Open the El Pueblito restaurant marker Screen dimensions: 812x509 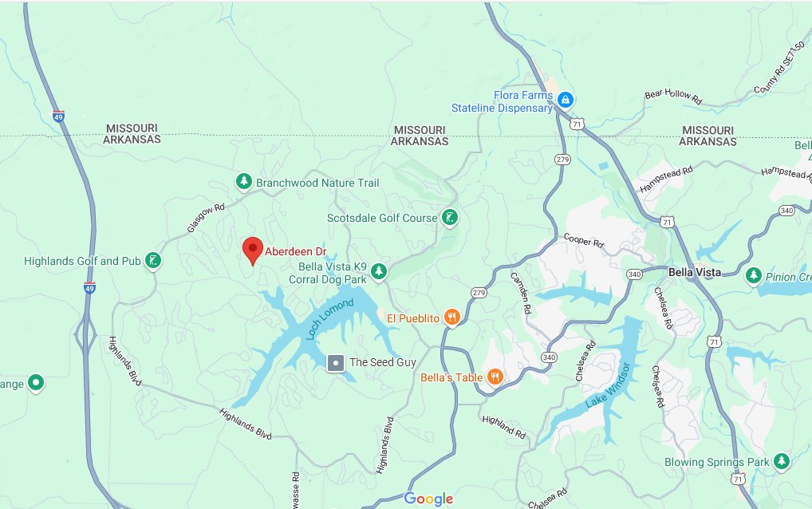click(x=452, y=318)
